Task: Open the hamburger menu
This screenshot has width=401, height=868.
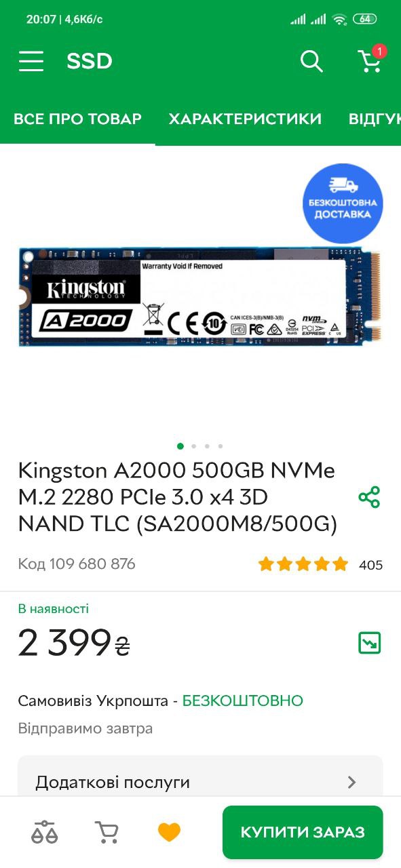Action: point(31,62)
